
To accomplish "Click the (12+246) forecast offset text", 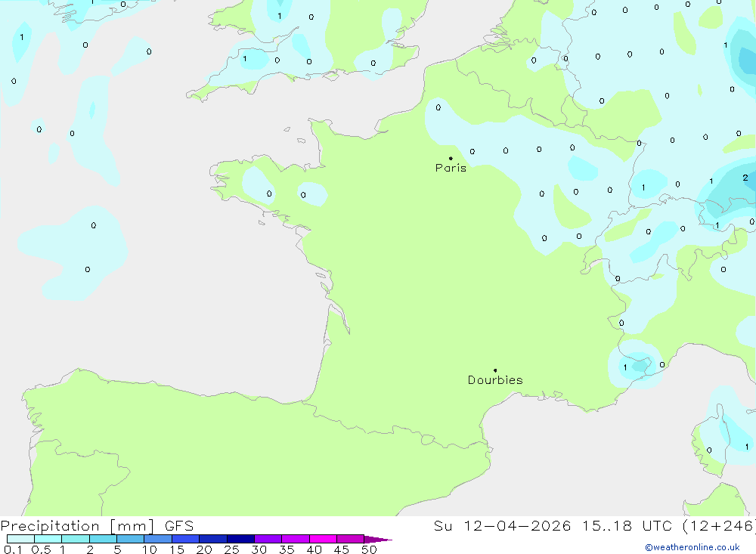I will [720, 525].
